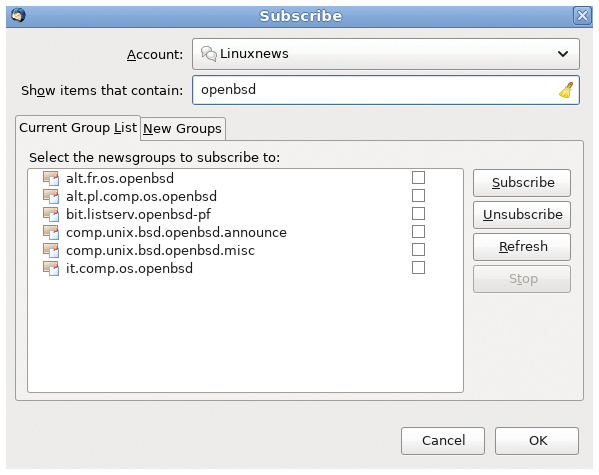This screenshot has height=475, width=599.
Task: Click the Refresh button
Action: click(522, 247)
